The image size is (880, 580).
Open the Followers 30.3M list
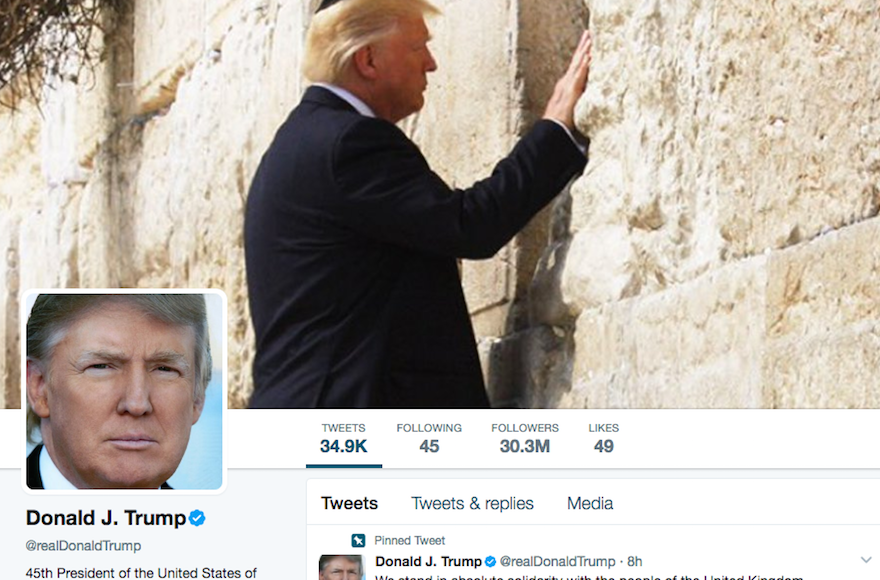(525, 439)
